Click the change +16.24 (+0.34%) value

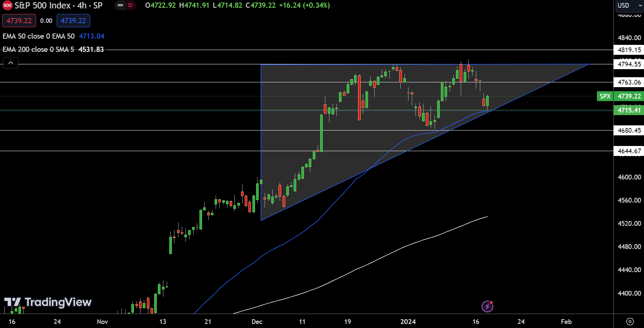point(304,6)
